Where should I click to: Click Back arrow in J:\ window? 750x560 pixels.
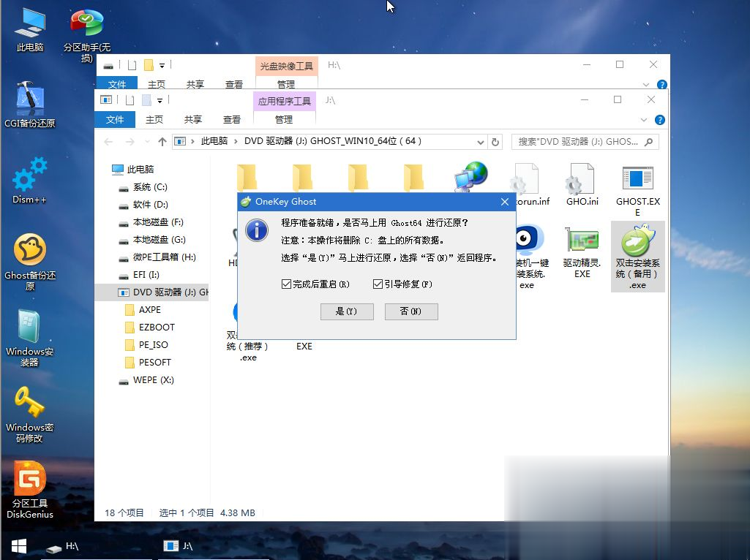pyautogui.click(x=108, y=142)
